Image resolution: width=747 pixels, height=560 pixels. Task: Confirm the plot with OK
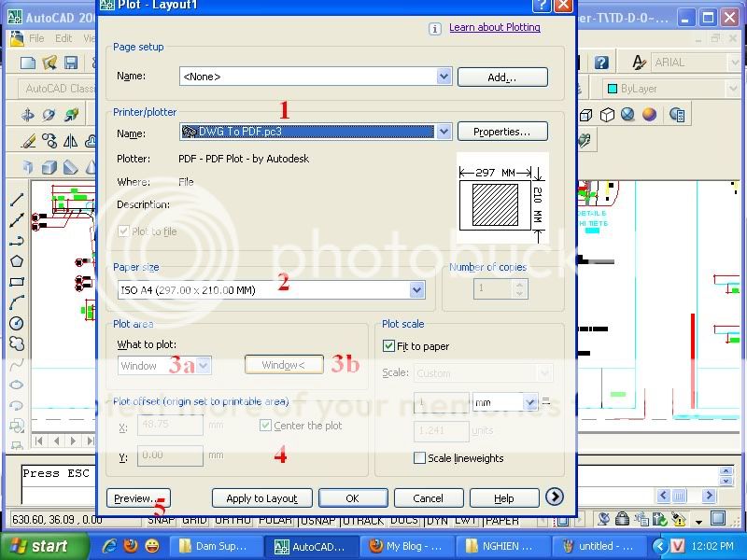pyautogui.click(x=353, y=498)
